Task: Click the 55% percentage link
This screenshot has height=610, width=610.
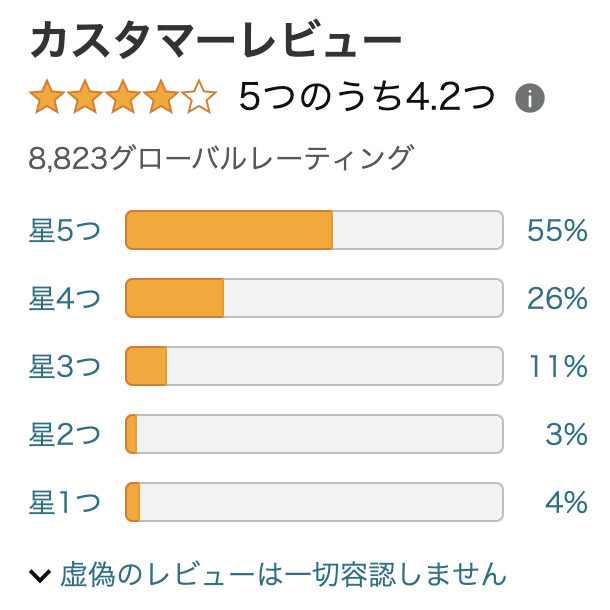Action: 557,230
